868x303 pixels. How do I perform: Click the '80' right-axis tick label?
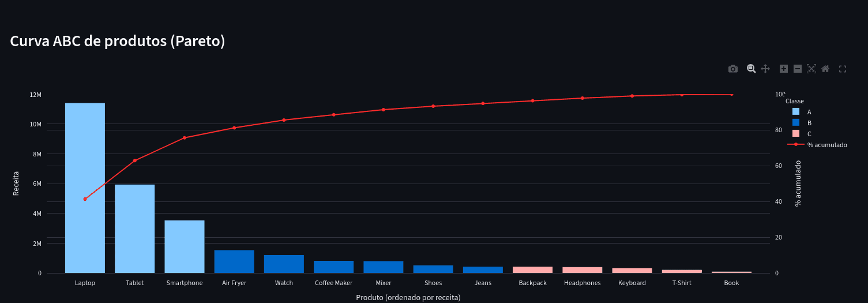[x=779, y=130]
